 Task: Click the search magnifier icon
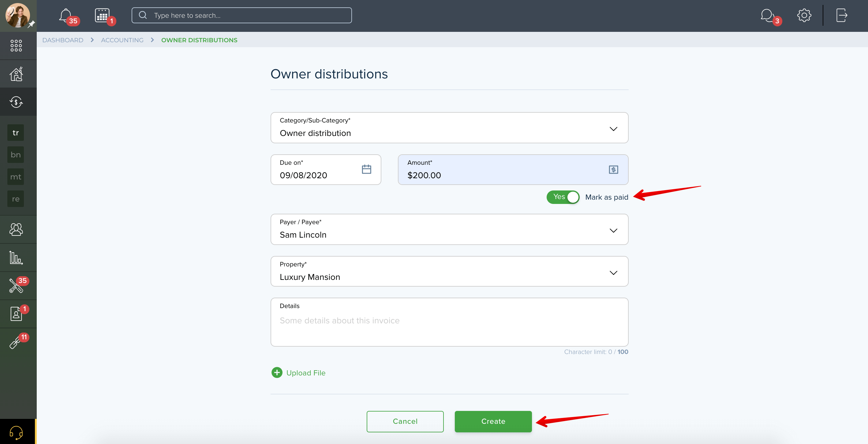point(143,16)
